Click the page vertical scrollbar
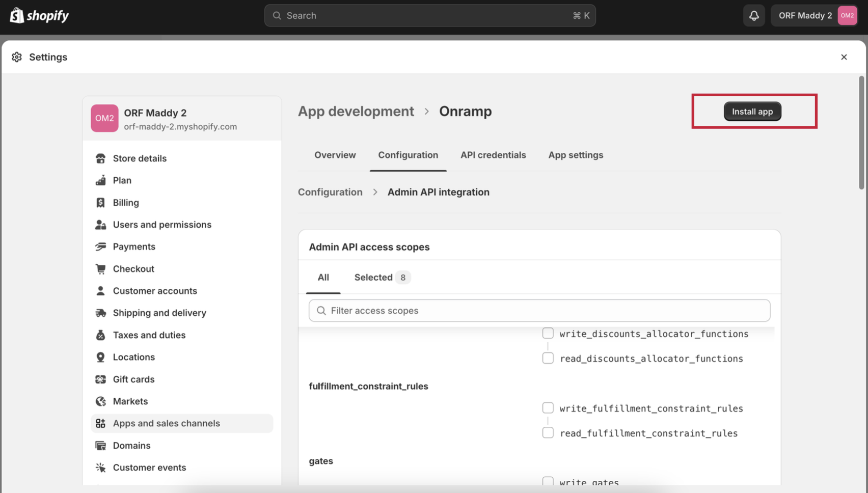This screenshot has height=493, width=868. [861, 133]
